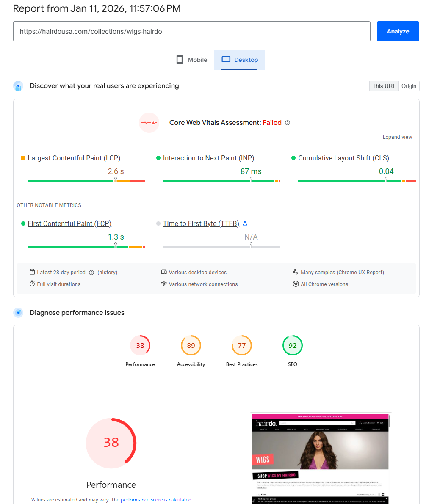The height and width of the screenshot is (504, 440).
Task: Click the devices icon by Various desktop devices
Action: tap(164, 272)
